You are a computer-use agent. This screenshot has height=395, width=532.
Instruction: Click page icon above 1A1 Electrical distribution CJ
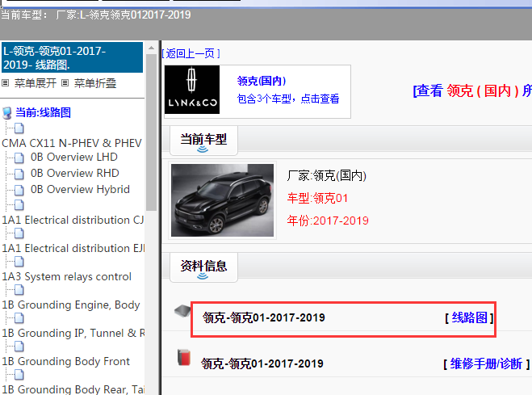(19, 205)
